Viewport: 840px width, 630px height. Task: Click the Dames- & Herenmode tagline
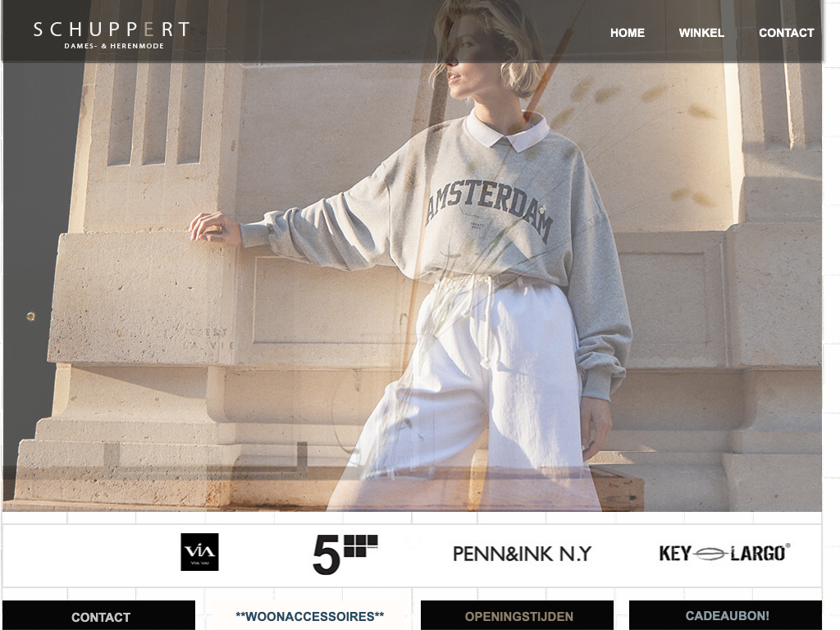[114, 46]
